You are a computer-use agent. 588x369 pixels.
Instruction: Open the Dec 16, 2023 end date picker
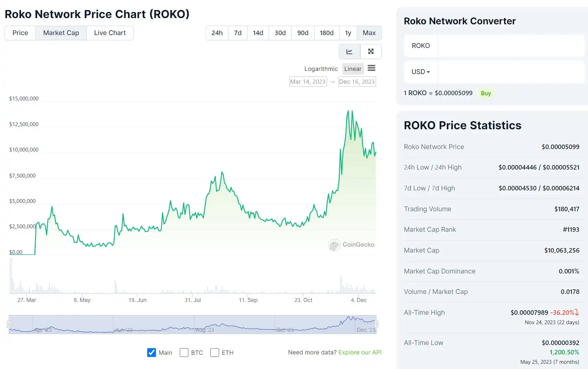coord(357,82)
